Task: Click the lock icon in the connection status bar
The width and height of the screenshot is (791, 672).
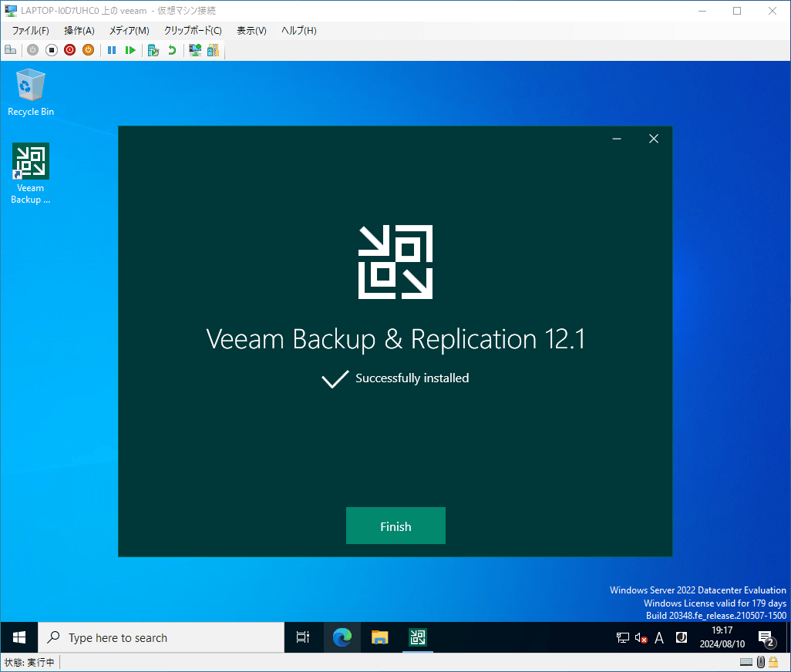Action: click(x=773, y=662)
